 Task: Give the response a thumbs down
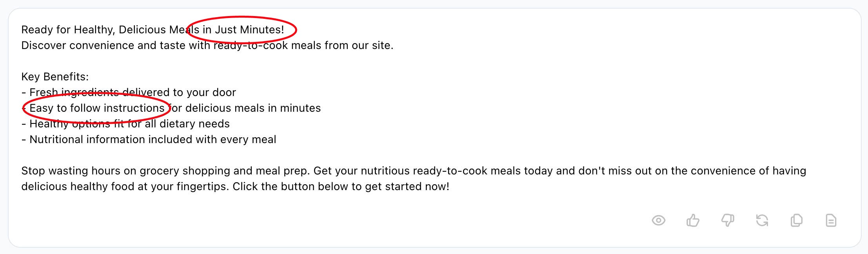coord(728,221)
